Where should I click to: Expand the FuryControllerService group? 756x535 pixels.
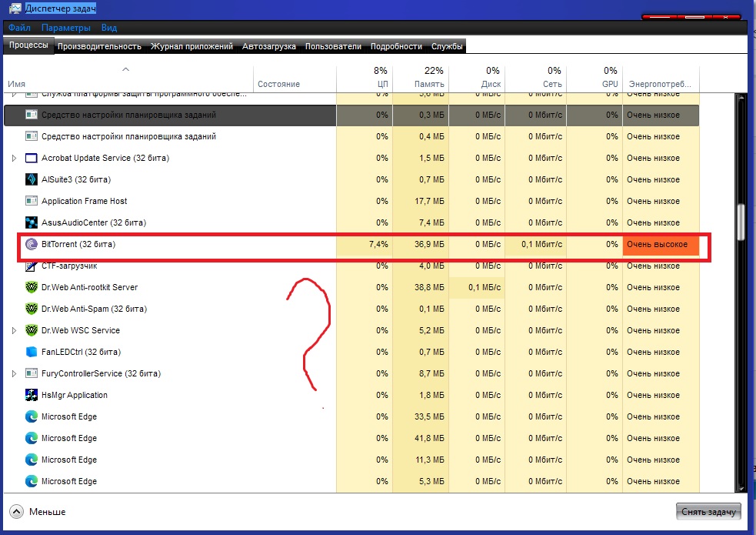(14, 373)
